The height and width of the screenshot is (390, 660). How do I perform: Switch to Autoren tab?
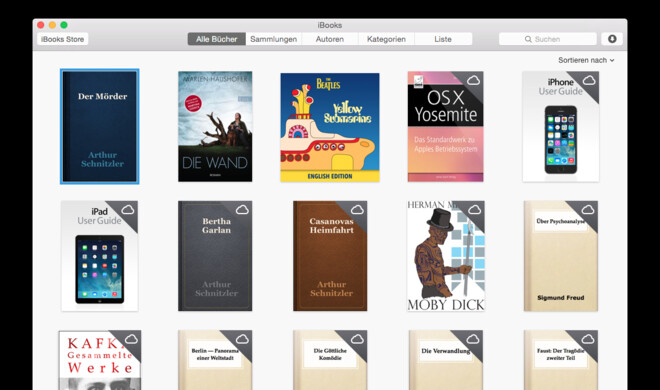330,39
